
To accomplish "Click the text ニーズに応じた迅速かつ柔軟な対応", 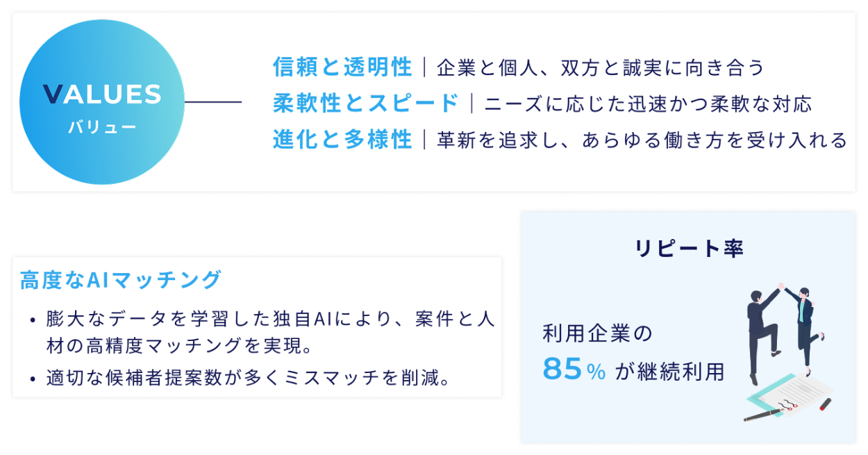I will click(x=648, y=104).
